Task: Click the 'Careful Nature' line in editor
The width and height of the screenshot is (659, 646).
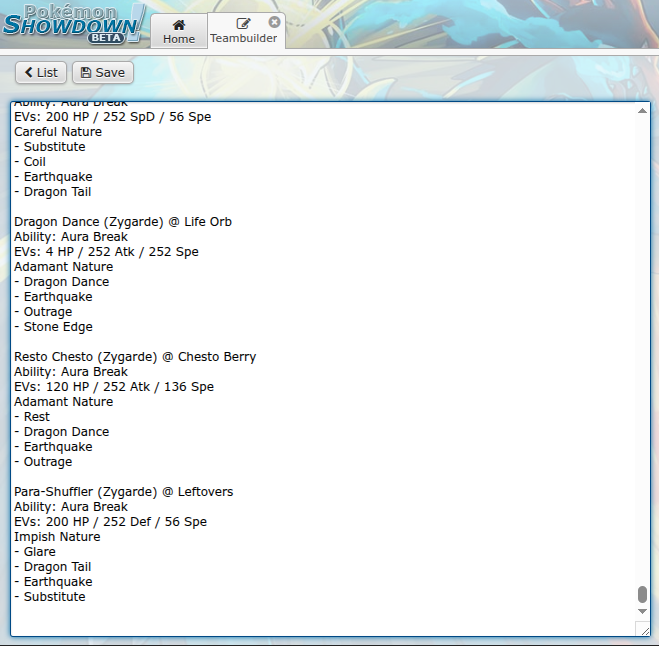Action: pyautogui.click(x=58, y=132)
